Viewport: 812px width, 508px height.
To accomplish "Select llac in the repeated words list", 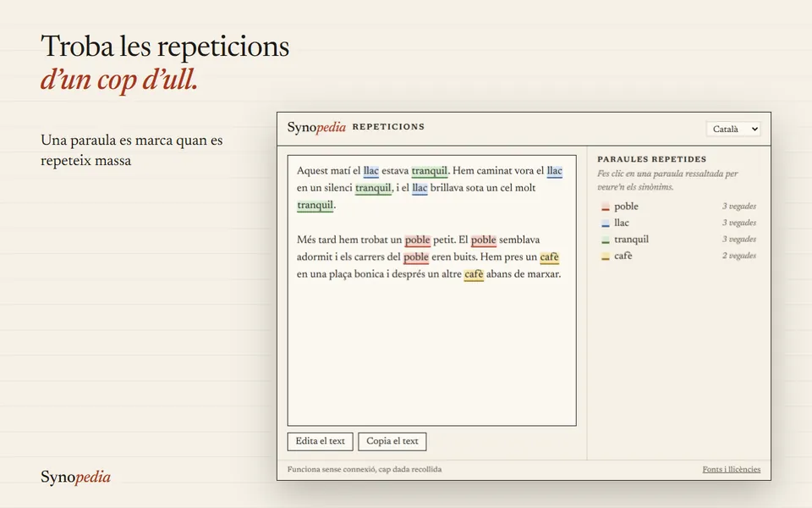I will tap(678, 223).
